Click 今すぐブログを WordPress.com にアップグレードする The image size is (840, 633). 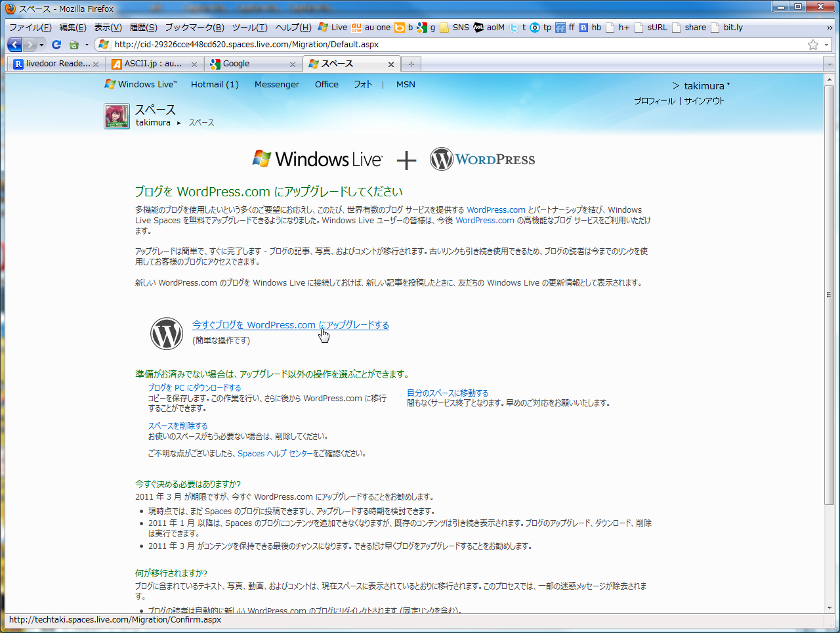pos(291,325)
